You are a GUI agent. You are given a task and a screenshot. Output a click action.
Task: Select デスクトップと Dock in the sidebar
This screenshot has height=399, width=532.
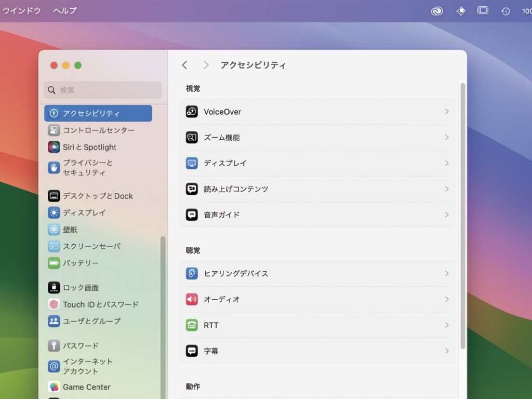98,196
